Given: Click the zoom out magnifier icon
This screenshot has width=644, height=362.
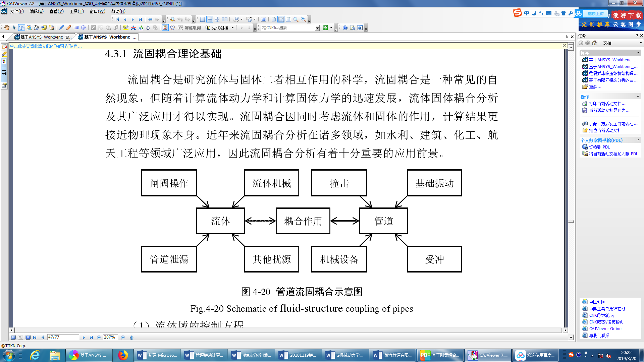Looking at the screenshot, I should pyautogui.click(x=296, y=19).
